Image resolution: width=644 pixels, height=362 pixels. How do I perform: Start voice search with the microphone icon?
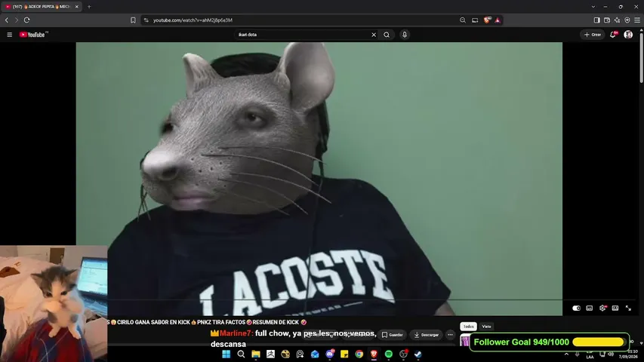click(405, 35)
